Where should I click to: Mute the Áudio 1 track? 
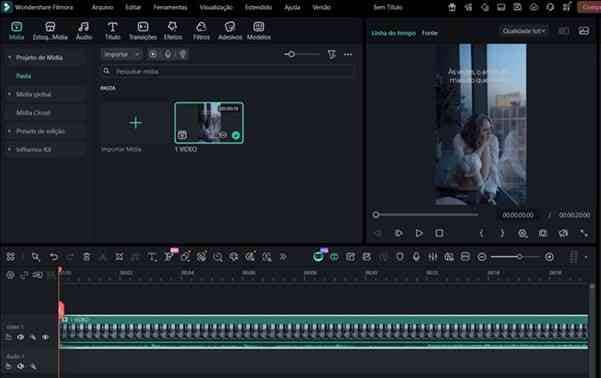(21, 366)
